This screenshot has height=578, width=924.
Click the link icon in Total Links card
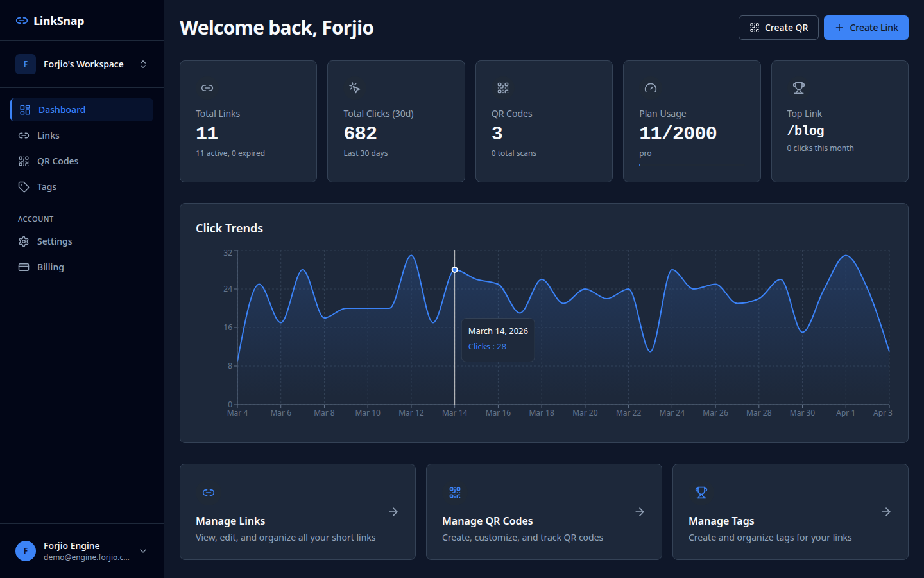pos(207,88)
